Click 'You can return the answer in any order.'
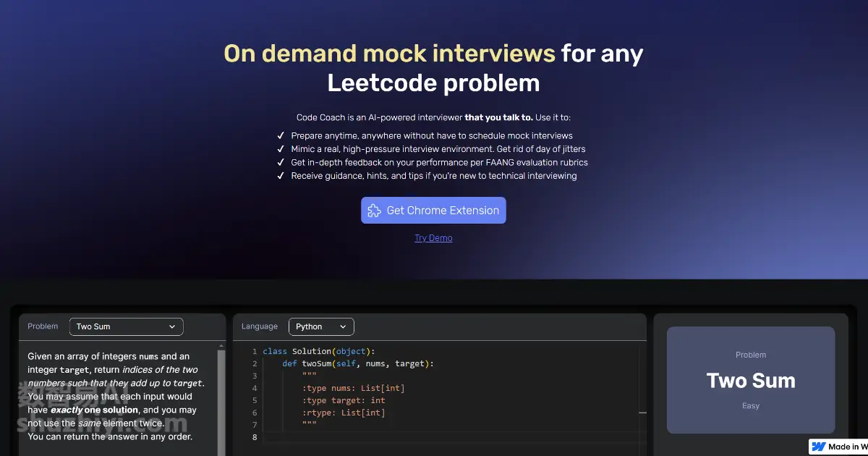Screen dimensions: 868x456 (x=110, y=436)
